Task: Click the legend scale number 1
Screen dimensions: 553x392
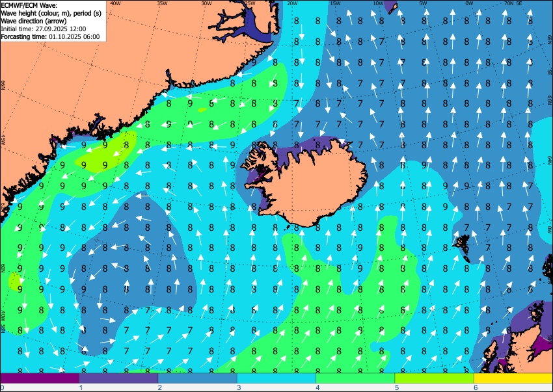Action: (81, 387)
